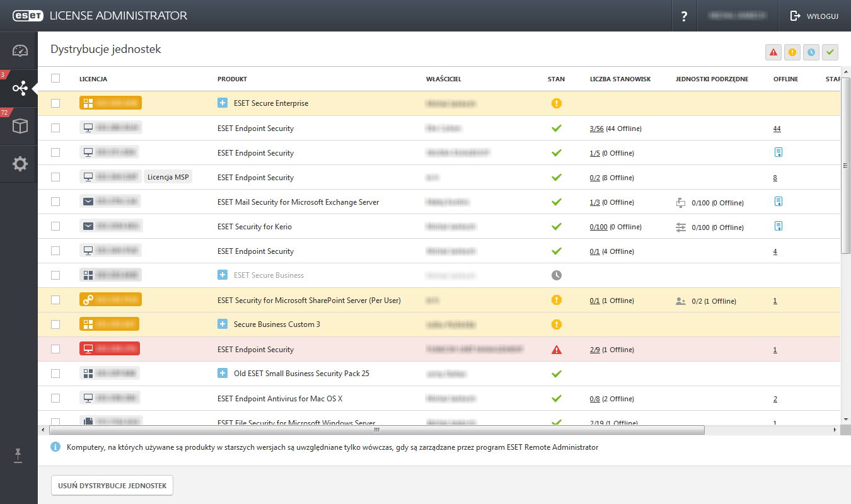Check the 3/56 Endpoint Security row checkbox
851x504 pixels.
(55, 128)
